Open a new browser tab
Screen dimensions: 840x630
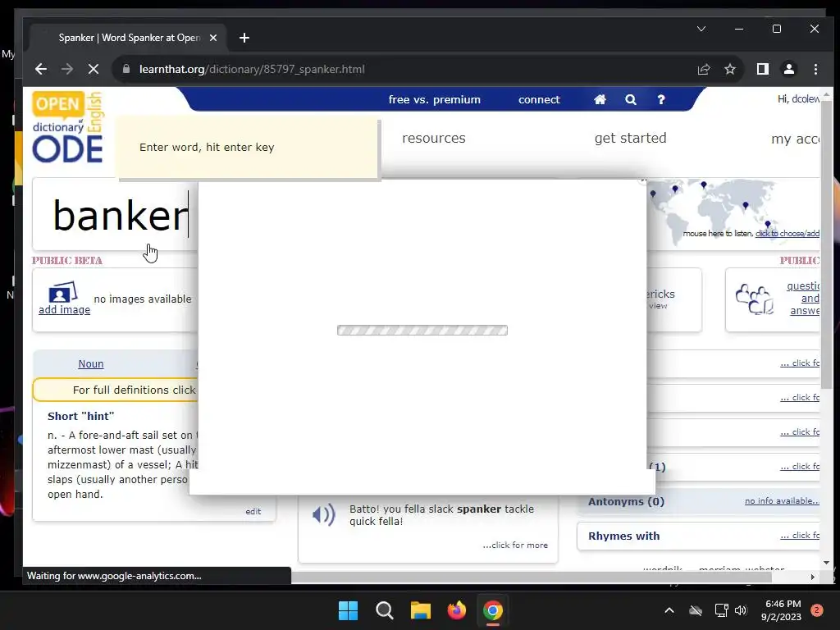244,38
